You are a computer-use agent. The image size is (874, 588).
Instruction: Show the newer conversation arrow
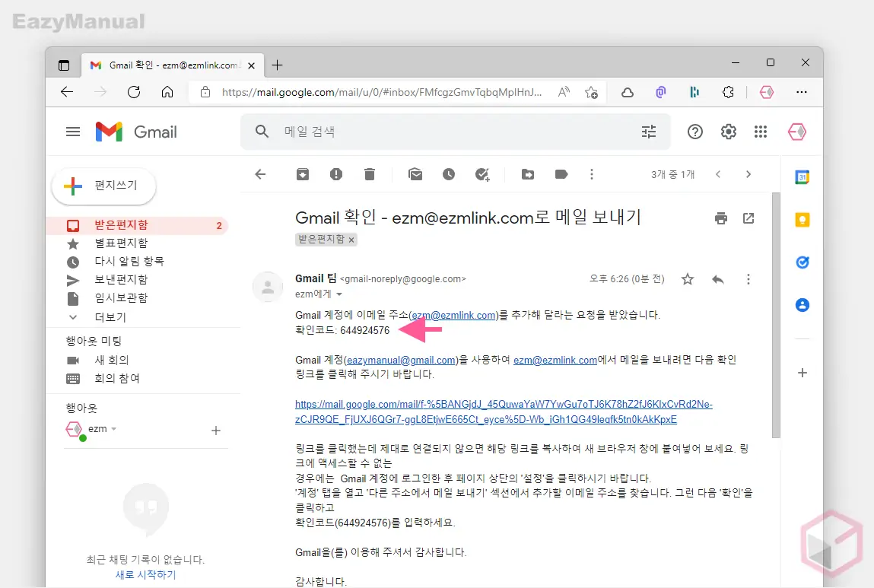[718, 174]
